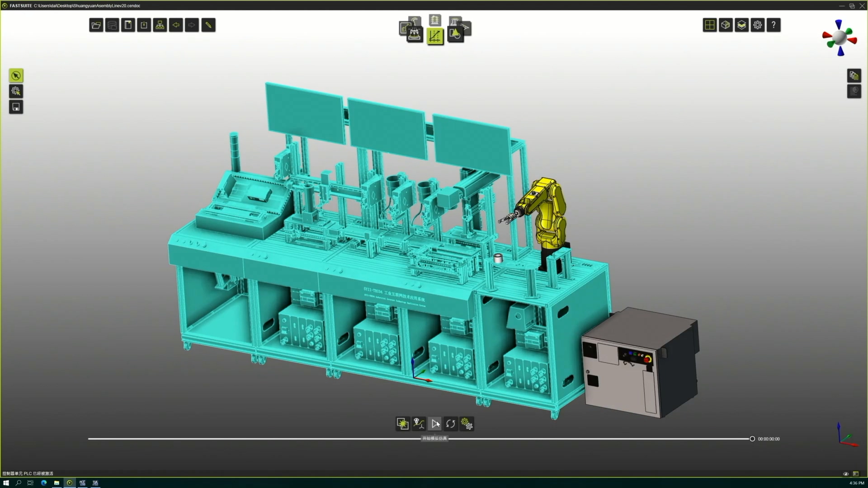The height and width of the screenshot is (488, 868).
Task: Open the layers stack icon
Action: coord(741,25)
